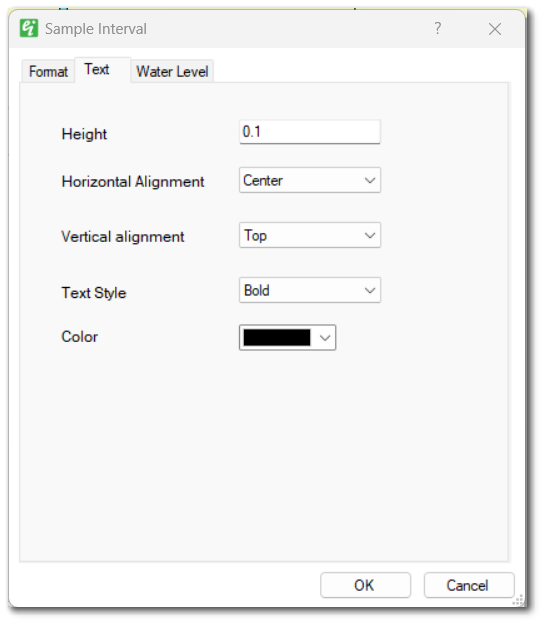Click the Vertical alignment label
The width and height of the screenshot is (543, 623).
123,237
